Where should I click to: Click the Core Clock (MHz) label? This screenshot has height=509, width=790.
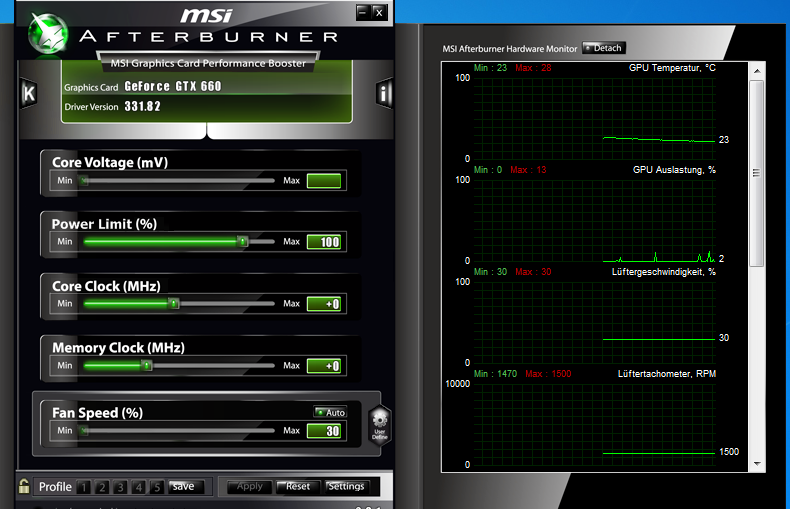tap(106, 286)
